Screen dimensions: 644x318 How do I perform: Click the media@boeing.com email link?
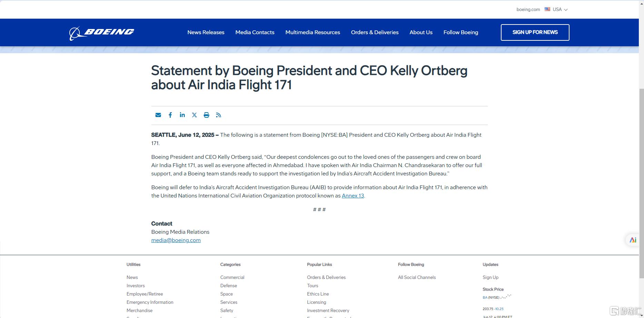176,240
